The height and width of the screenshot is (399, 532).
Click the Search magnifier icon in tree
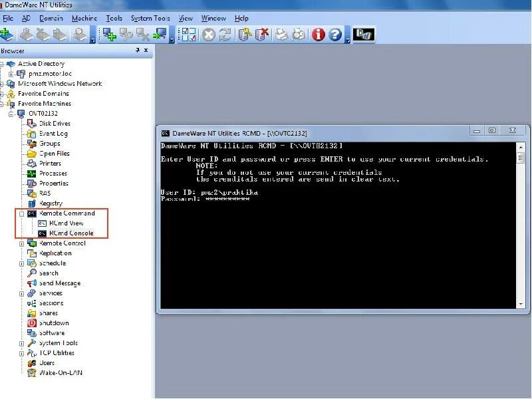click(31, 273)
